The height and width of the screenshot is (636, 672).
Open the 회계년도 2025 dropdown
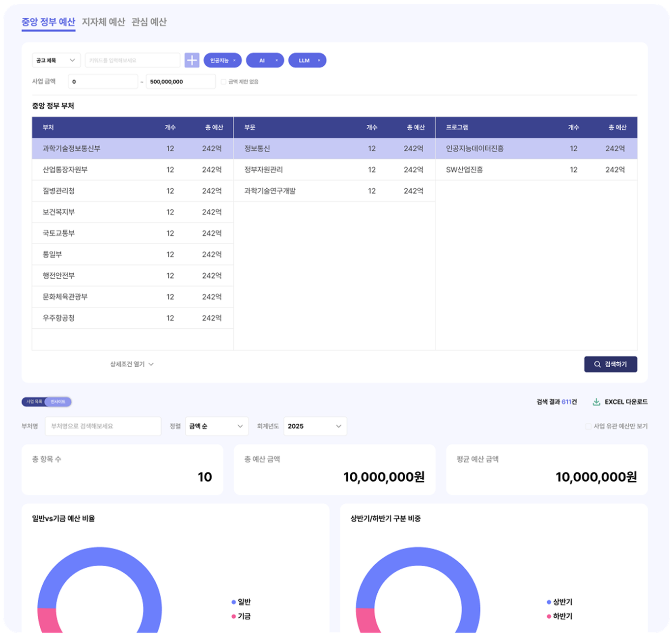click(x=315, y=426)
